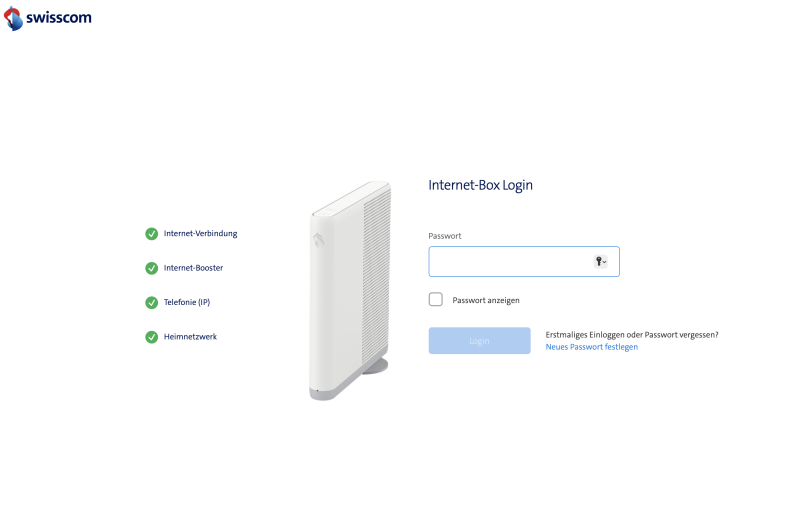Open the Heimnetzwerk status label
800x508 pixels.
click(190, 337)
